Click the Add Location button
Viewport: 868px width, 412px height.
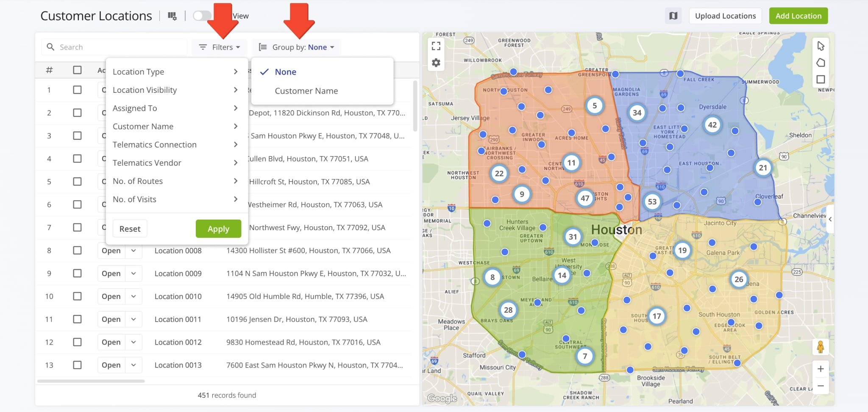coord(798,16)
